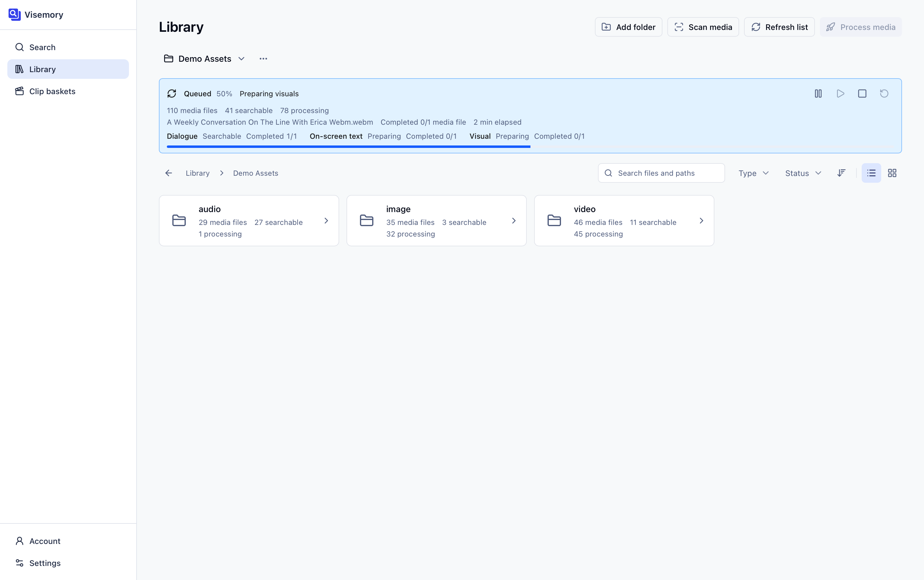
Task: Click the Process media button
Action: point(861,27)
